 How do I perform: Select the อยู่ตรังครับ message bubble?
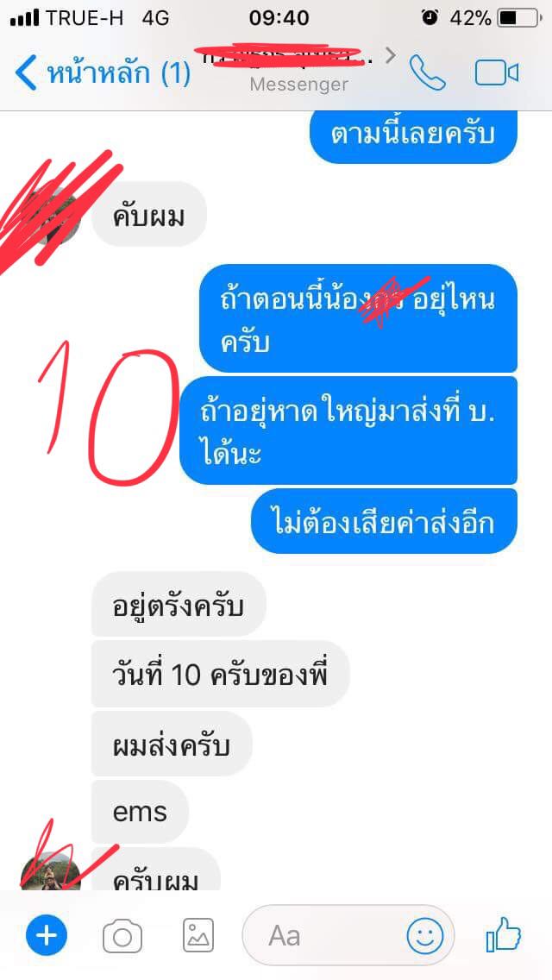179,605
